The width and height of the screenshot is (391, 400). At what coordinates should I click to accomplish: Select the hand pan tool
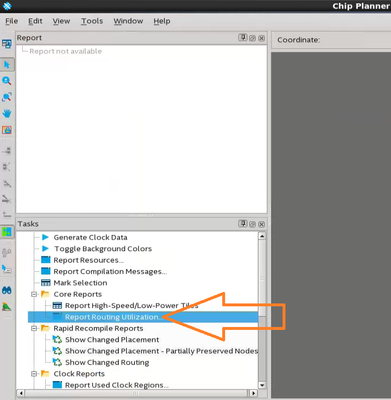(7, 113)
